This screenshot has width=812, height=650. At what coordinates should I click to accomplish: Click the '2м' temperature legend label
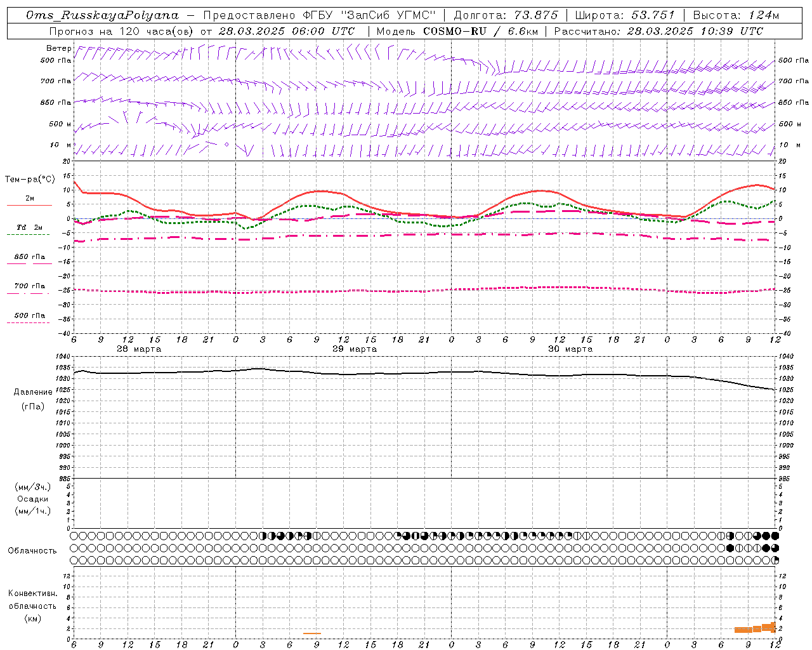[30, 198]
